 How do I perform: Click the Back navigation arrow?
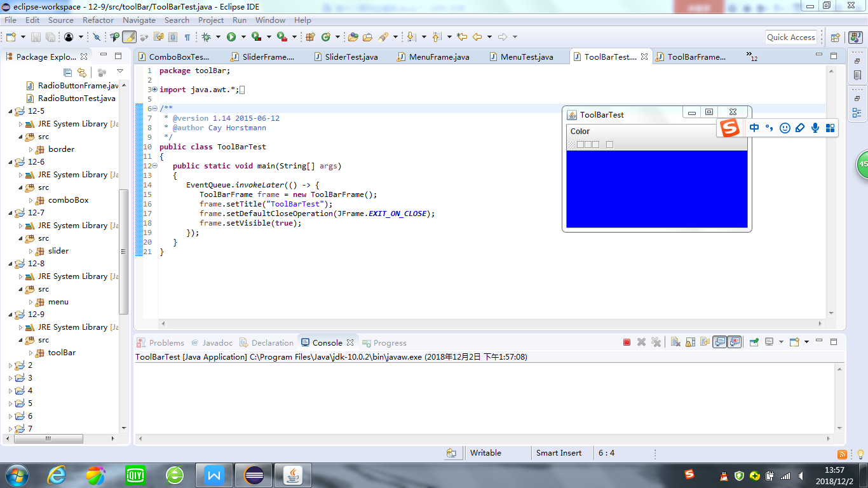click(477, 37)
